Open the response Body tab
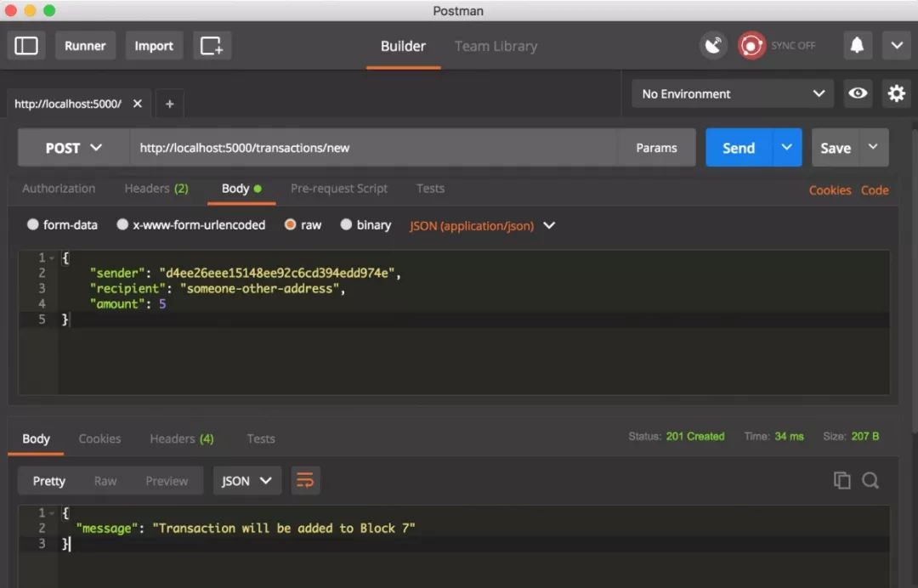Viewport: 918px width, 588px height. pyautogui.click(x=36, y=438)
